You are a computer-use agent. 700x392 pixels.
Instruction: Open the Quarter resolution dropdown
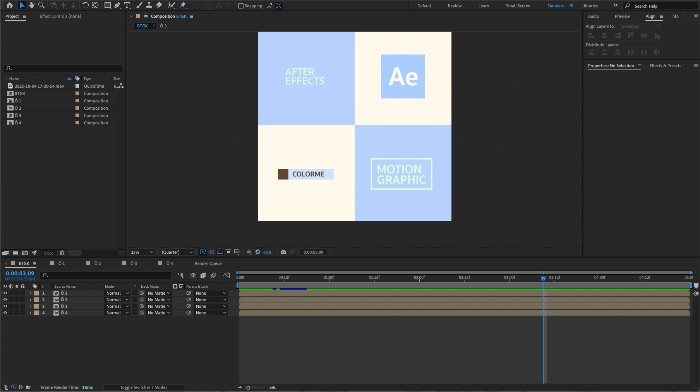click(177, 252)
